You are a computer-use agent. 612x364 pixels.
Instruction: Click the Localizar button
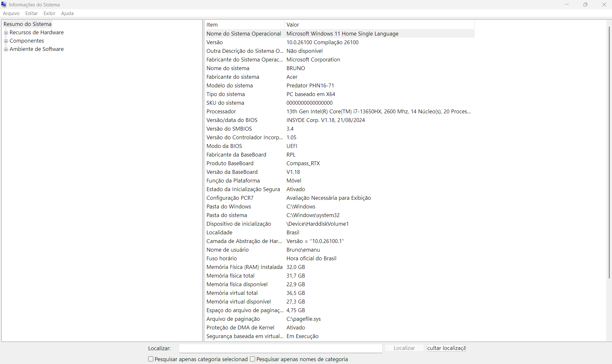click(404, 348)
